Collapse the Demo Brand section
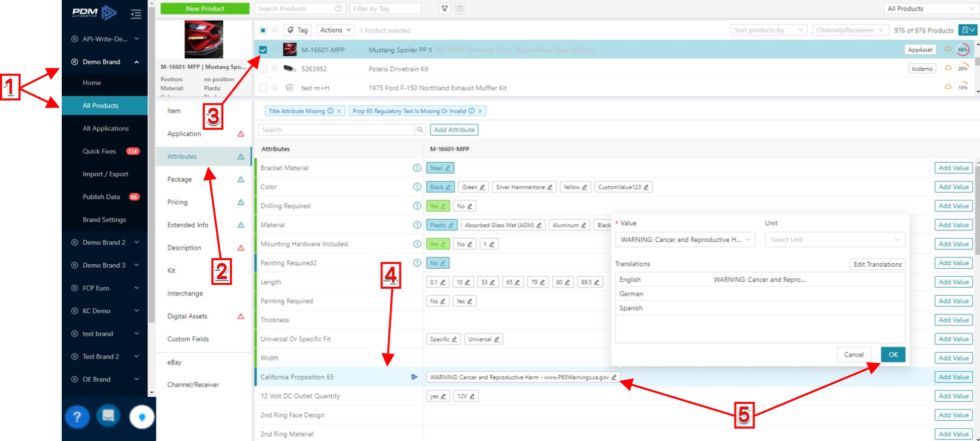 [105, 62]
